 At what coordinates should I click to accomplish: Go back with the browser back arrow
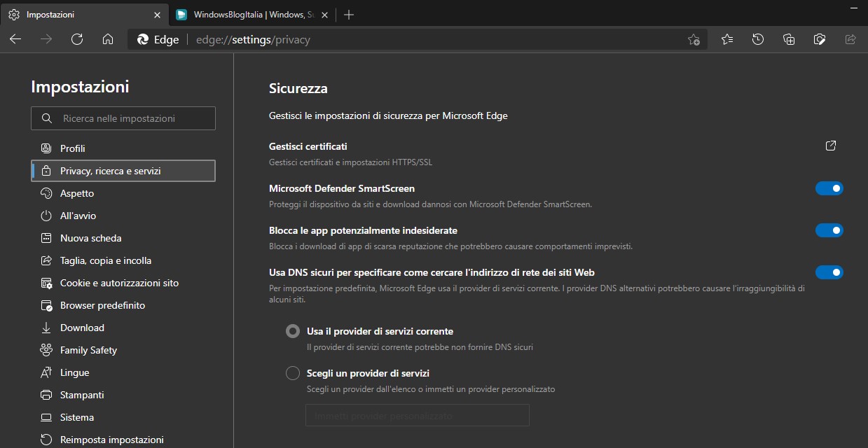coord(15,39)
